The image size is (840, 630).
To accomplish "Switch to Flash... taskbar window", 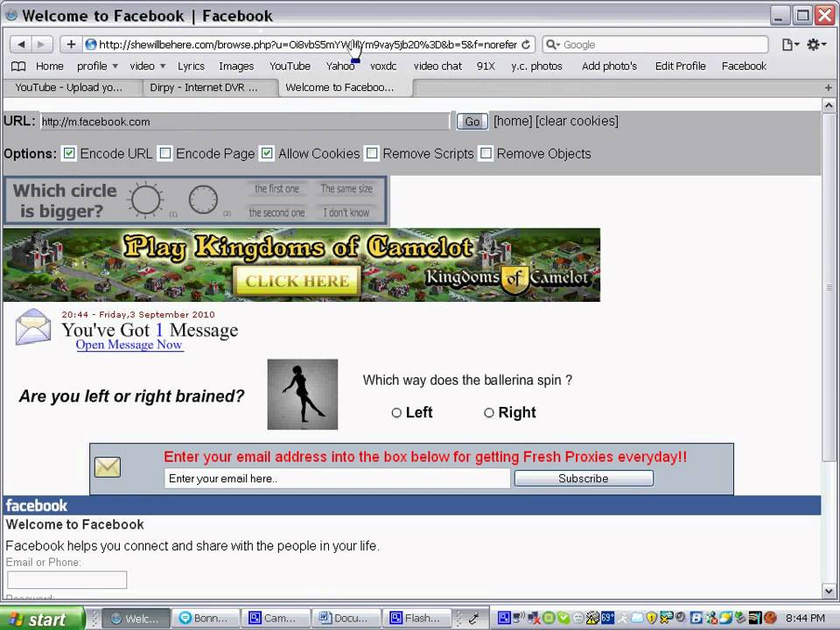I will [x=416, y=619].
